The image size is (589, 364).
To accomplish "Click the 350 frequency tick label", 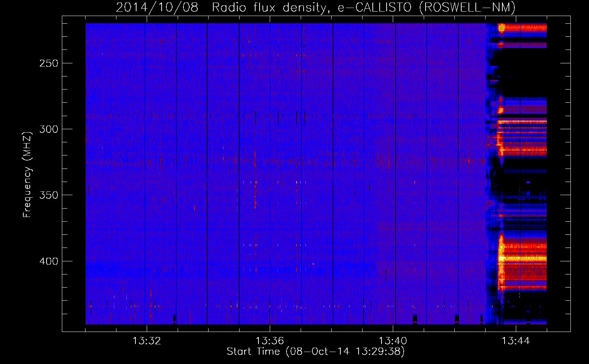I will [49, 195].
